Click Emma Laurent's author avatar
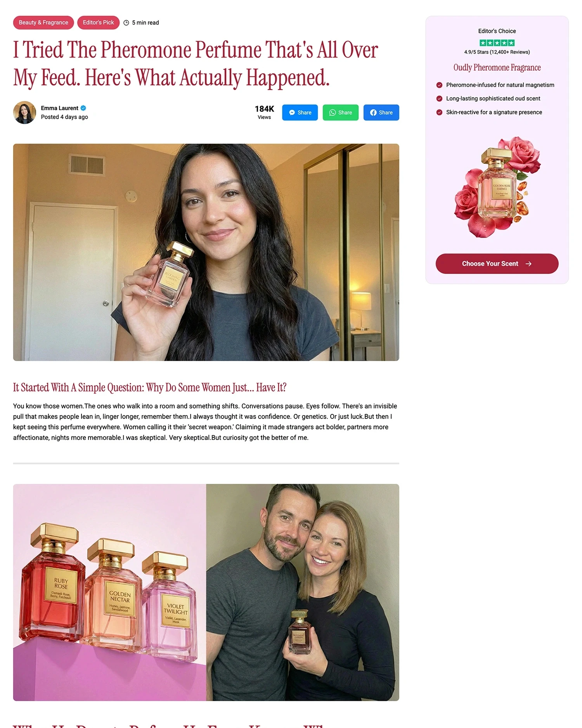The width and height of the screenshot is (582, 728). 25,113
